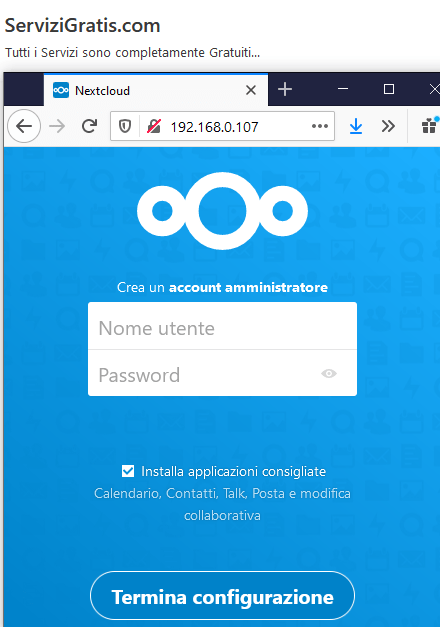Close the Nextcloud tab
Image resolution: width=440 pixels, height=627 pixels.
click(251, 90)
